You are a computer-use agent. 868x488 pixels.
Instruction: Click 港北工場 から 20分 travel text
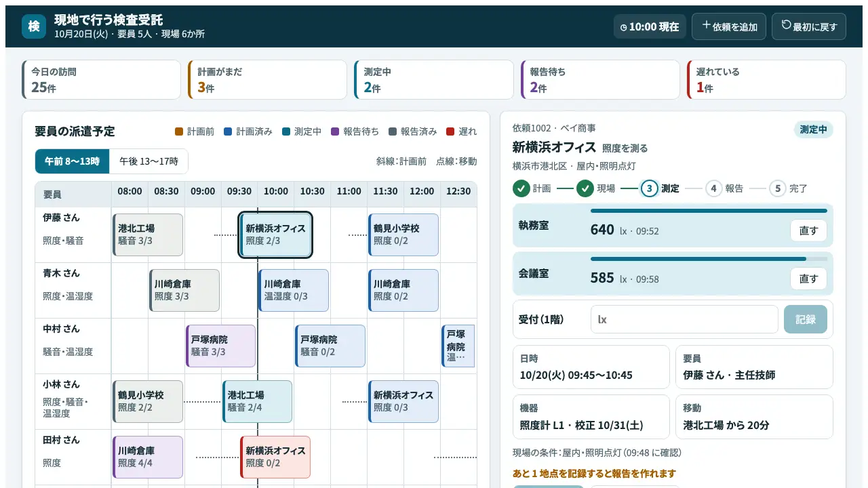pos(726,426)
